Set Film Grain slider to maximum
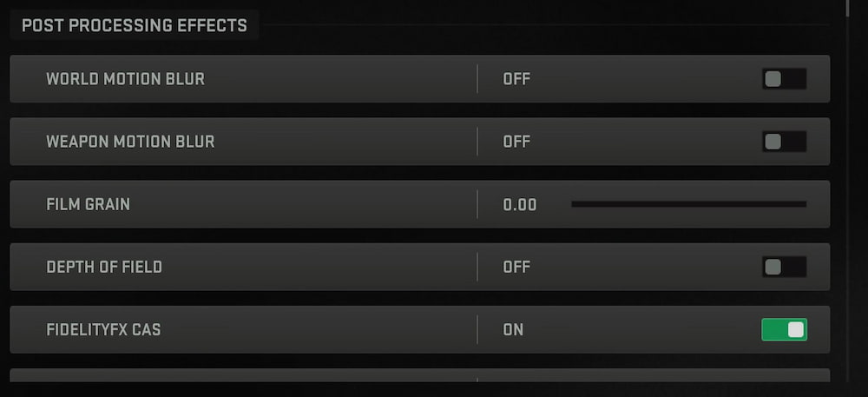 point(806,204)
